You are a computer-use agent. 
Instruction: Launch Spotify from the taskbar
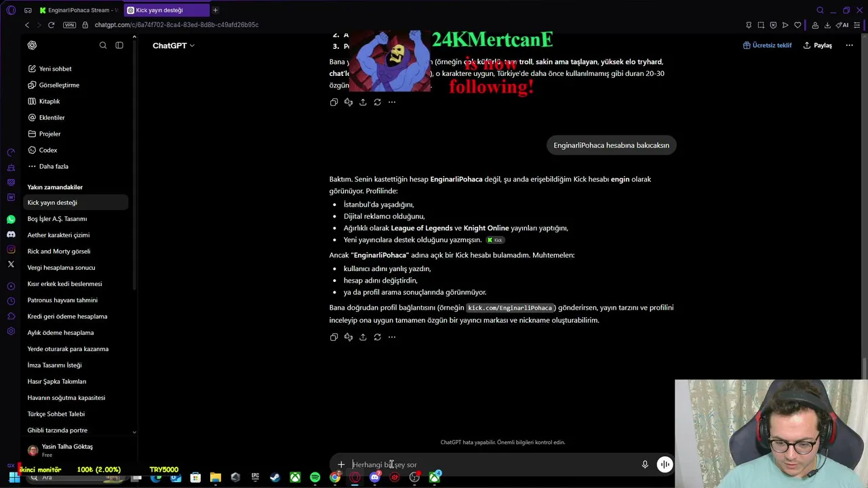315,478
